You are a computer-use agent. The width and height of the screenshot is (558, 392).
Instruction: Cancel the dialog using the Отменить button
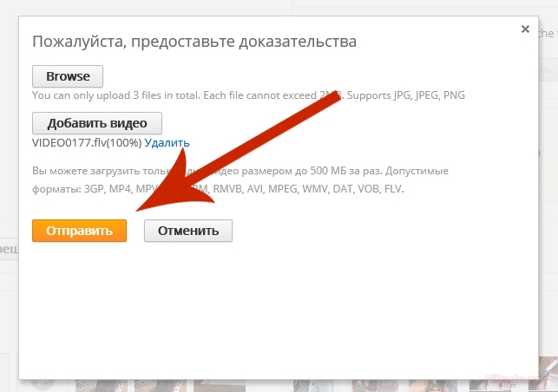(188, 231)
